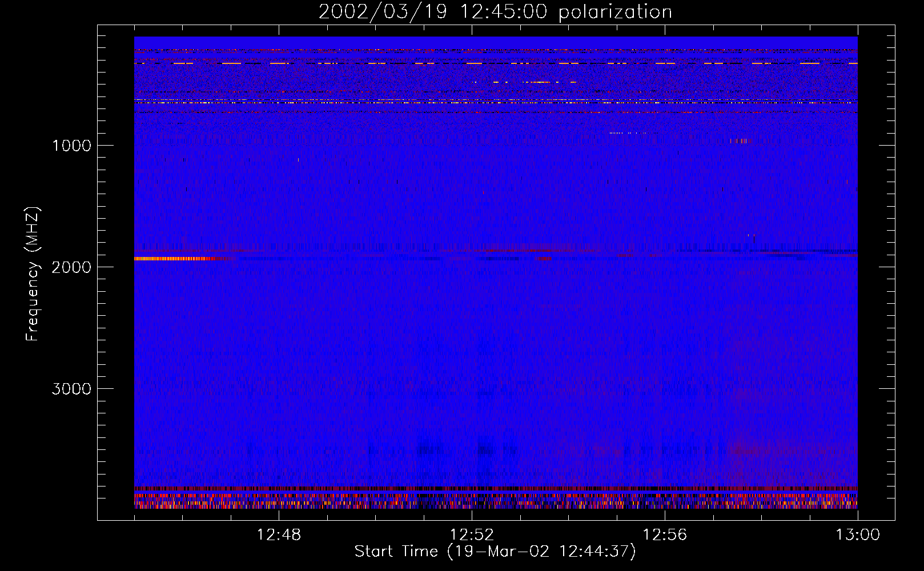Image resolution: width=924 pixels, height=571 pixels.
Task: Click the 2000 frequency tick label
Action: pos(71,267)
